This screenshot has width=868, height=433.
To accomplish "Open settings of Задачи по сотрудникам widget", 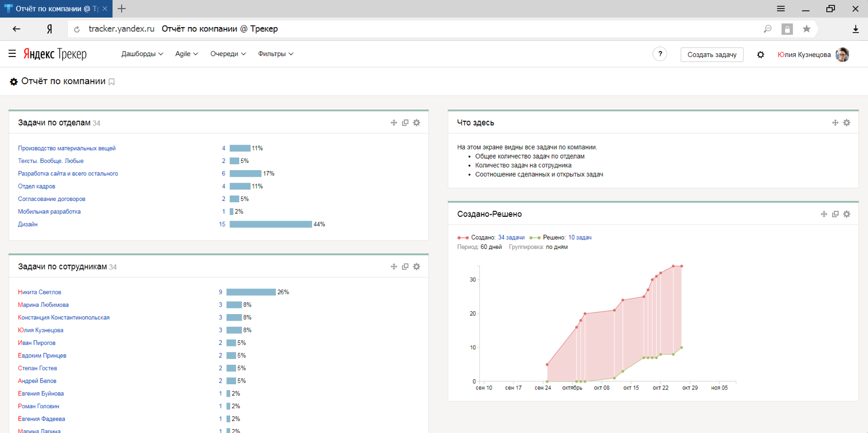I will tap(416, 267).
